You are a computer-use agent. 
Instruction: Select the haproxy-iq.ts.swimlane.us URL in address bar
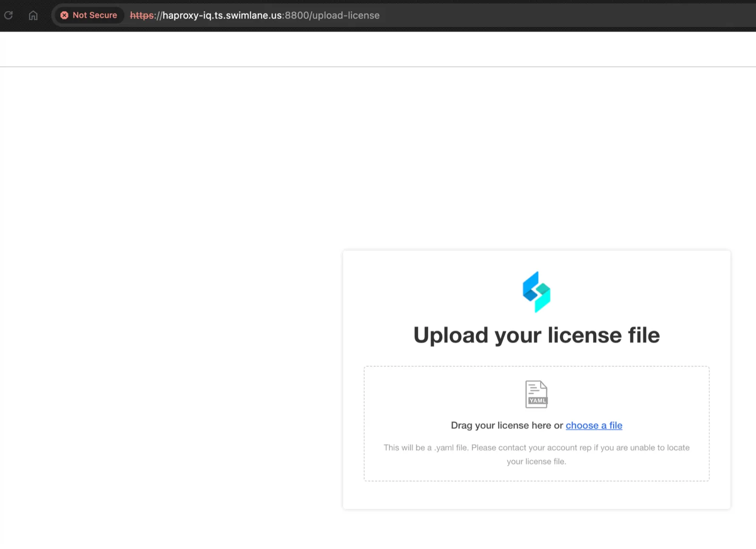255,15
